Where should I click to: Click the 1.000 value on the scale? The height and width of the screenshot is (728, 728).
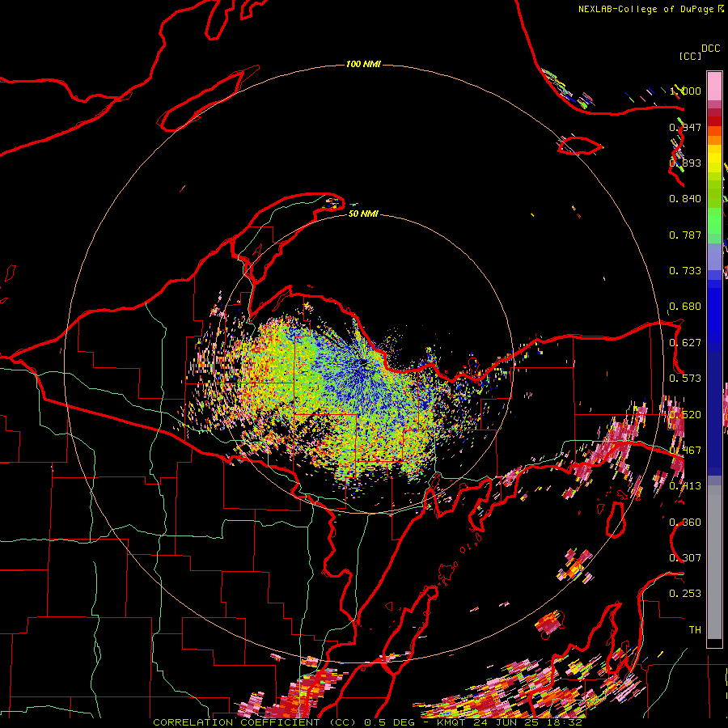(x=685, y=91)
